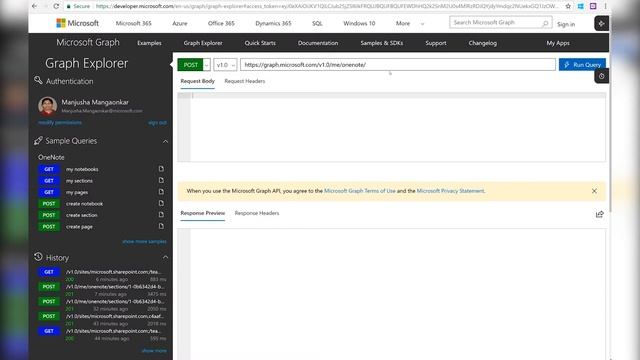Screen dimensions: 640x360
Task: Open My Apps in the navigation bar
Action: pyautogui.click(x=558, y=43)
